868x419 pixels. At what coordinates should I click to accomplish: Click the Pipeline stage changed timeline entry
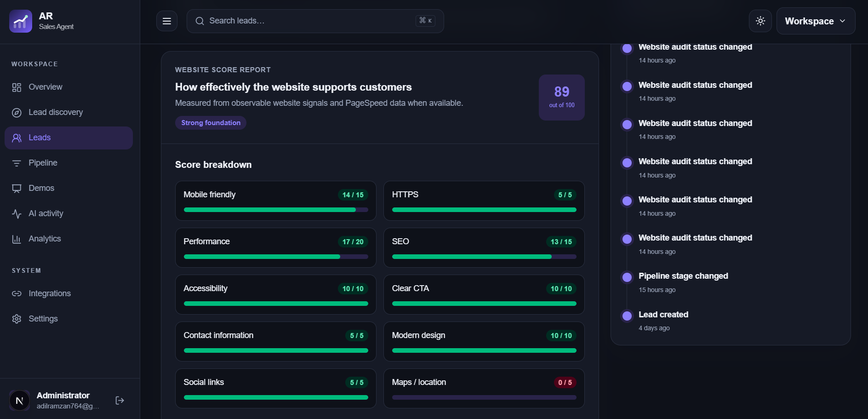pyautogui.click(x=683, y=276)
